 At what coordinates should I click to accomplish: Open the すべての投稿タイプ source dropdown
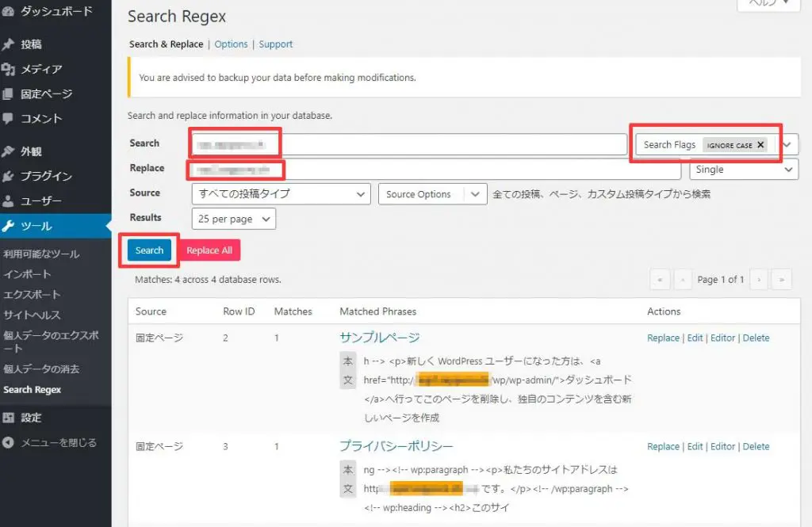point(282,194)
